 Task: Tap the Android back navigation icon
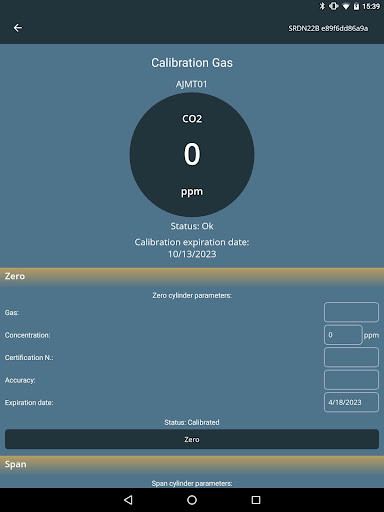pyautogui.click(x=128, y=500)
